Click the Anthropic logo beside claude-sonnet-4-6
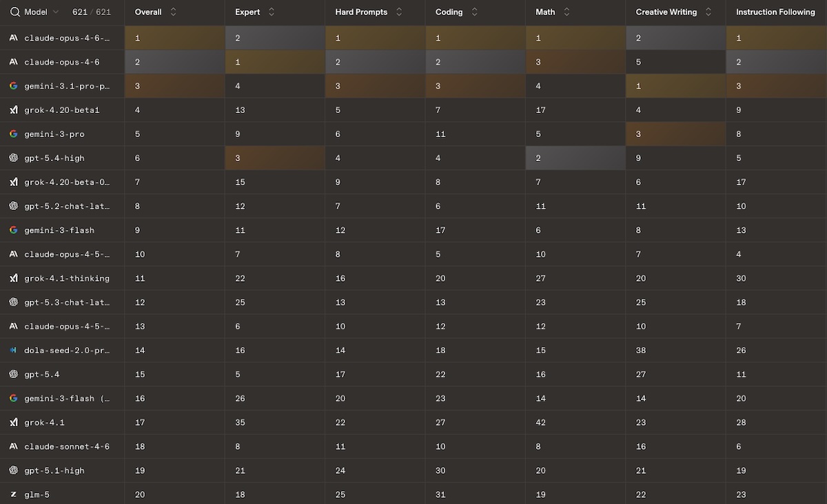Viewport: 827px width, 504px height. pos(14,447)
